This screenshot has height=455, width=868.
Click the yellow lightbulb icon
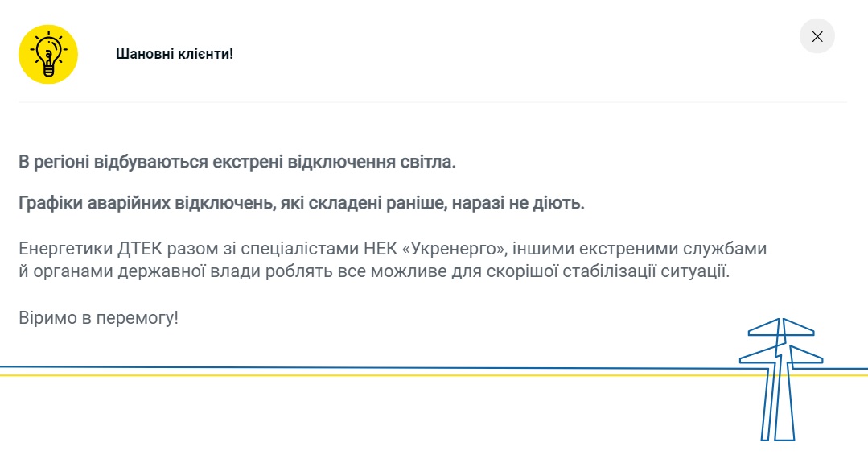(48, 54)
